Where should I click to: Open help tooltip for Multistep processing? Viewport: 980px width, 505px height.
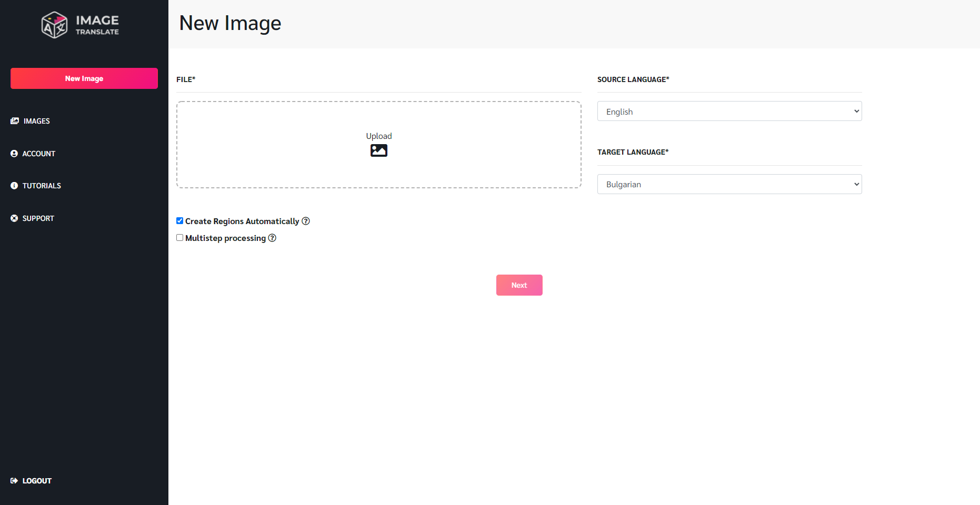[x=272, y=238]
